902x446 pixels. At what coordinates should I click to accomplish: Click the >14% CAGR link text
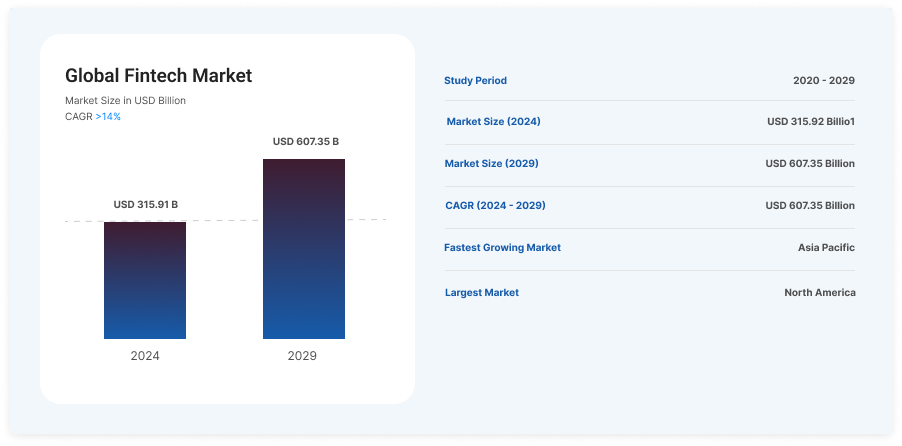[108, 117]
